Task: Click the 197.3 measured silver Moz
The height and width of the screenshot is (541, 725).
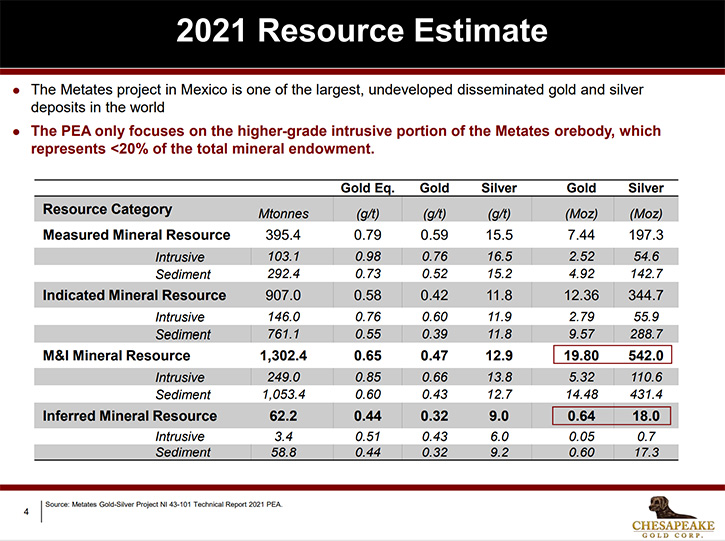Action: click(646, 235)
